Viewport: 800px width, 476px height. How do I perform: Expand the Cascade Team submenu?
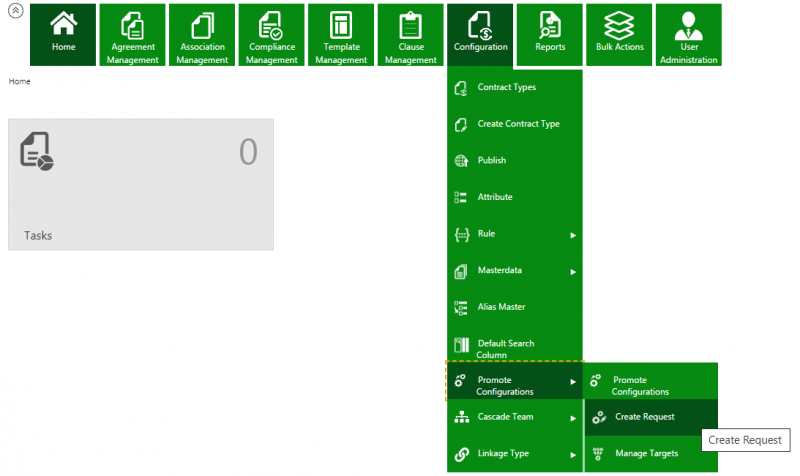coord(573,418)
